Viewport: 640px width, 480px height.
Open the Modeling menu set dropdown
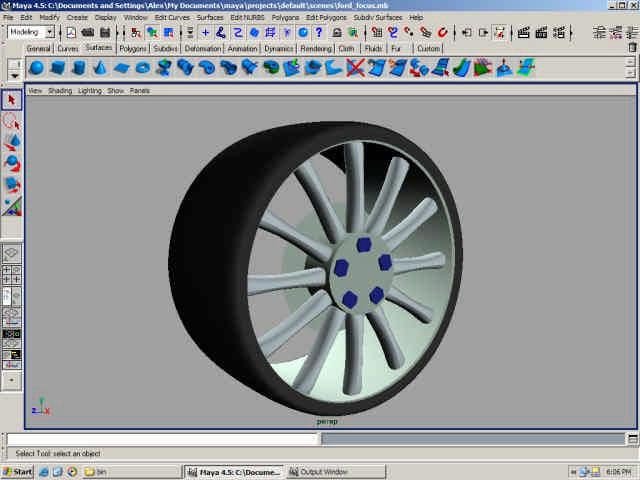coord(31,32)
